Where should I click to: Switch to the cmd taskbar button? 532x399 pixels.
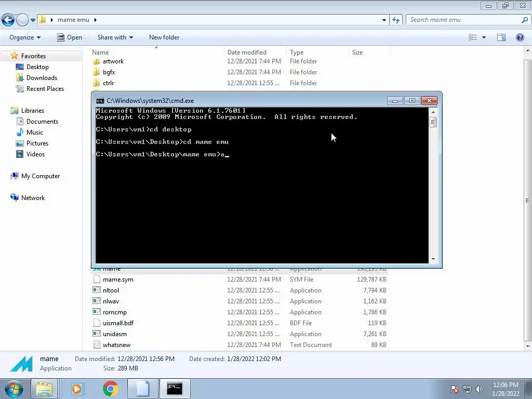click(x=175, y=389)
